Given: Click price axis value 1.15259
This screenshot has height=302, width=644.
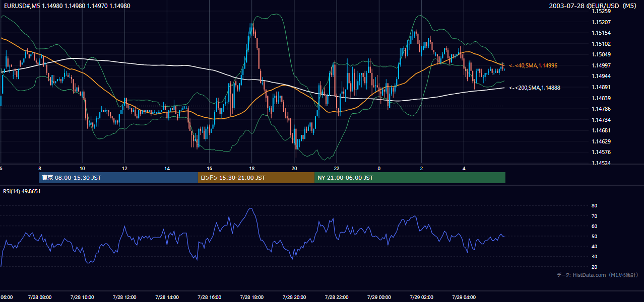Looking at the screenshot, I should [x=602, y=11].
